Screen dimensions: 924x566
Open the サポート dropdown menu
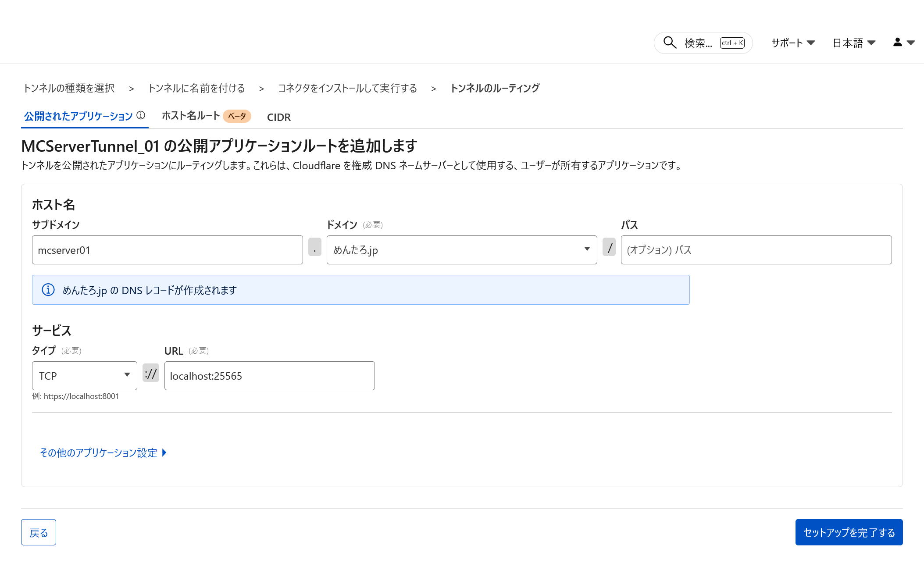click(793, 43)
